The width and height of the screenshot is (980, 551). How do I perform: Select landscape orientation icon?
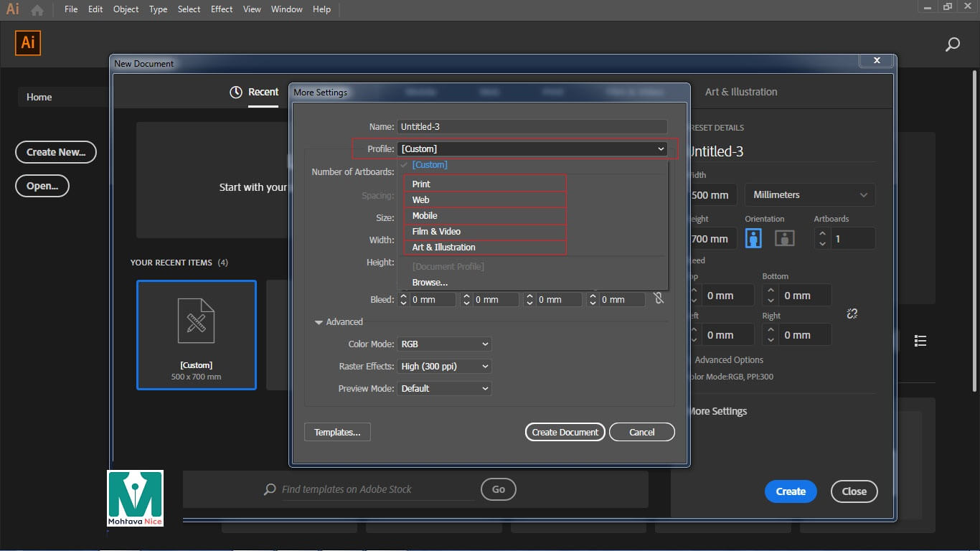(x=784, y=238)
